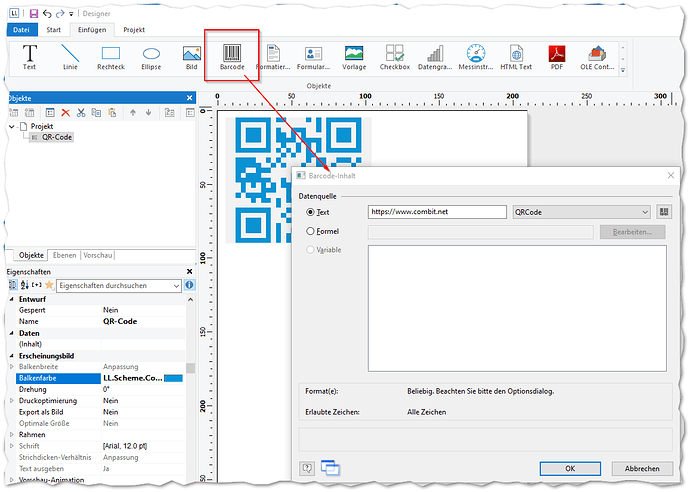The image size is (690, 492).
Task: Expand the Rahmen property
Action: click(11, 434)
